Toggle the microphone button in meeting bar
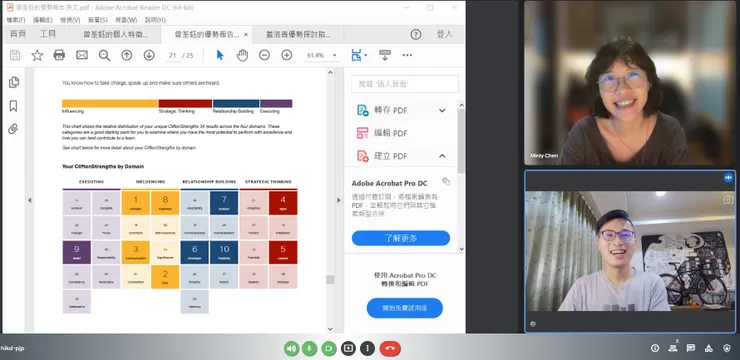 (x=310, y=348)
